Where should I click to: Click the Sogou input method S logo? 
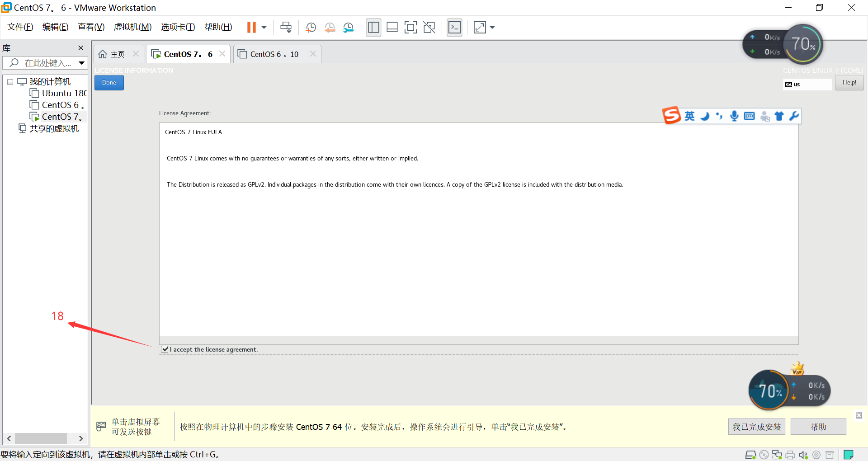(672, 115)
